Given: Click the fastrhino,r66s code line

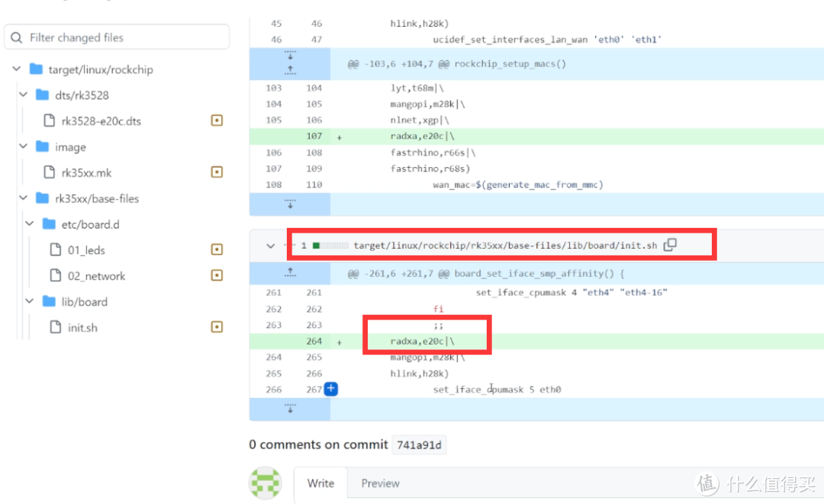Looking at the screenshot, I should (433, 152).
